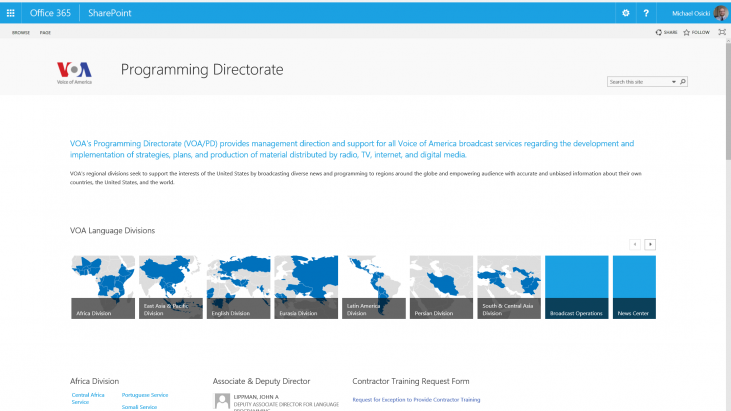Show previous language division tiles

634,244
